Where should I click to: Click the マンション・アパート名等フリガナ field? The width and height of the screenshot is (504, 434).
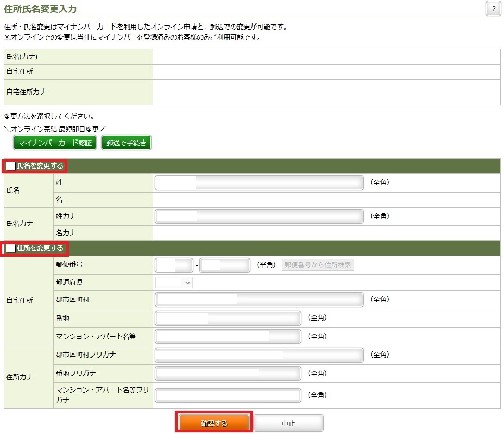[x=228, y=395]
